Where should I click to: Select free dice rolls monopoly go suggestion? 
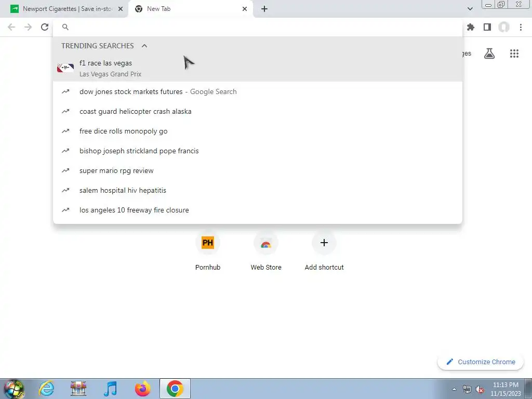(258, 131)
